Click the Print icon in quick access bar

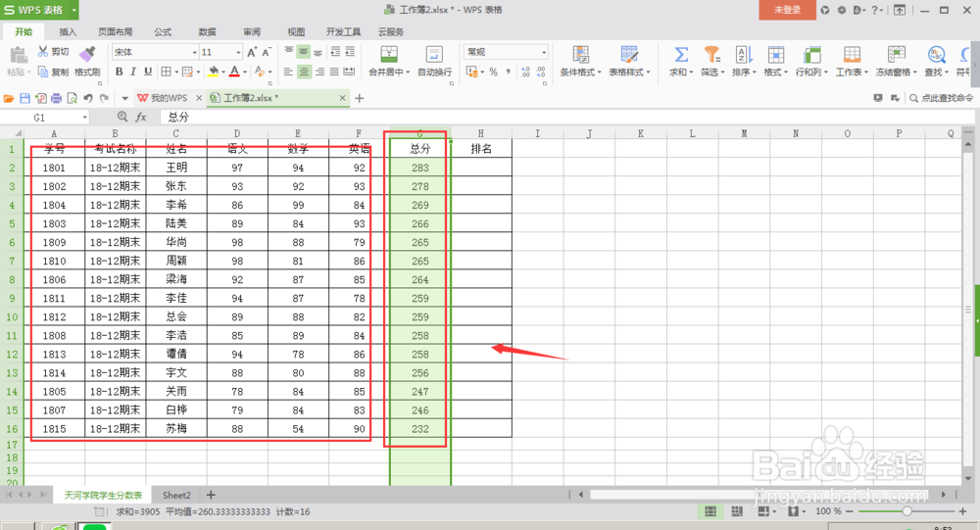pos(56,98)
